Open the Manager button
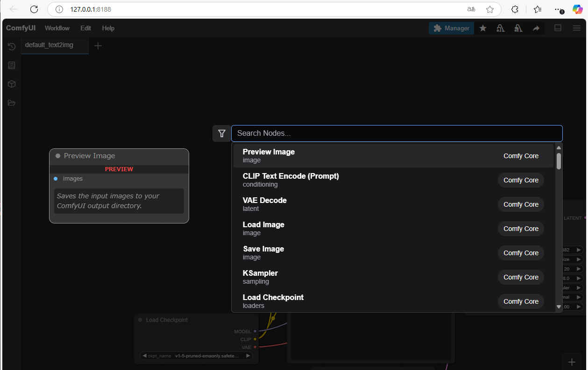588x370 pixels. tap(451, 28)
